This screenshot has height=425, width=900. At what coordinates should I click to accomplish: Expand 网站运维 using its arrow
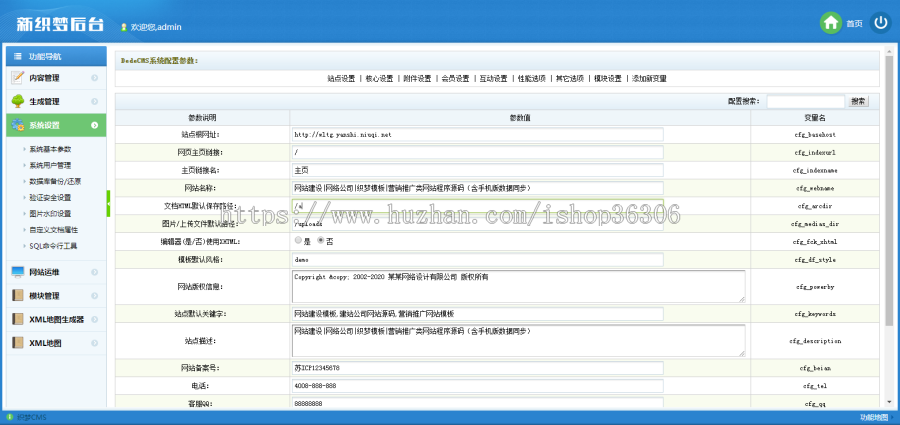click(94, 272)
